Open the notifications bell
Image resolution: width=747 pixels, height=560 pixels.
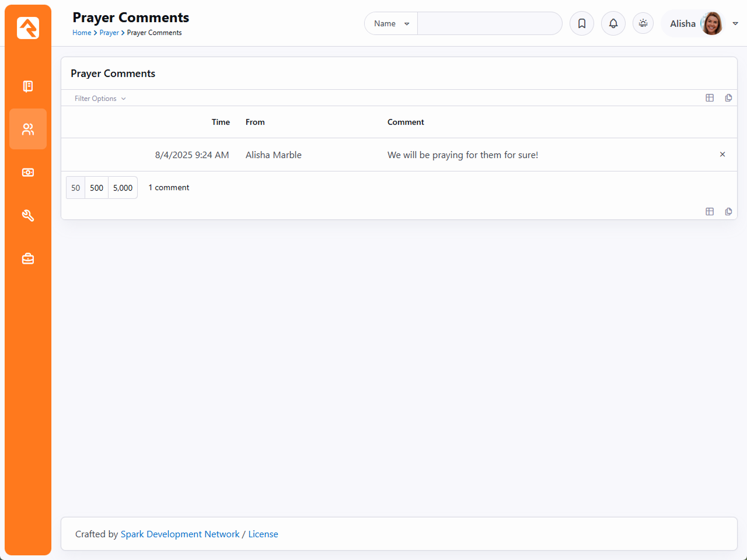pyautogui.click(x=613, y=23)
